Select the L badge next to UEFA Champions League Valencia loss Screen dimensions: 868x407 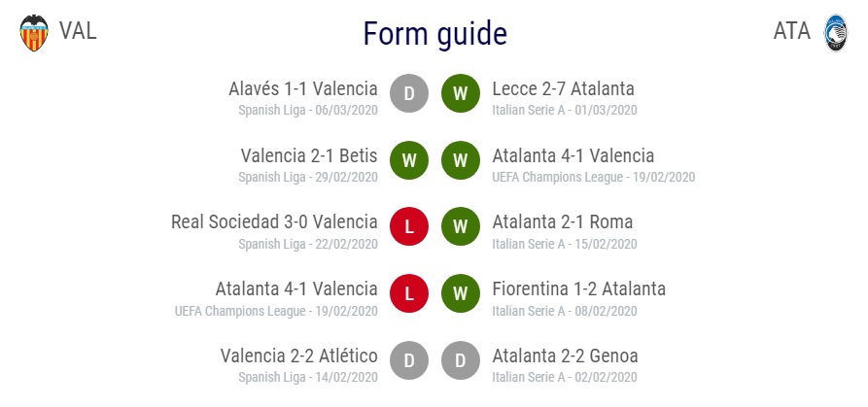pyautogui.click(x=409, y=293)
